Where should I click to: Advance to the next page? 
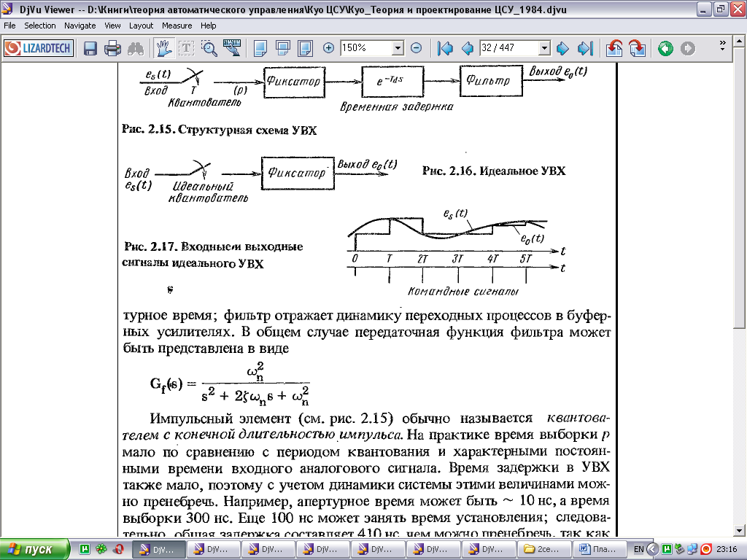tap(562, 48)
